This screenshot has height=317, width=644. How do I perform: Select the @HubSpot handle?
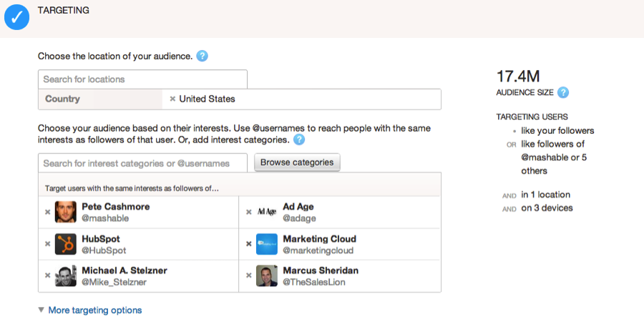click(x=104, y=250)
